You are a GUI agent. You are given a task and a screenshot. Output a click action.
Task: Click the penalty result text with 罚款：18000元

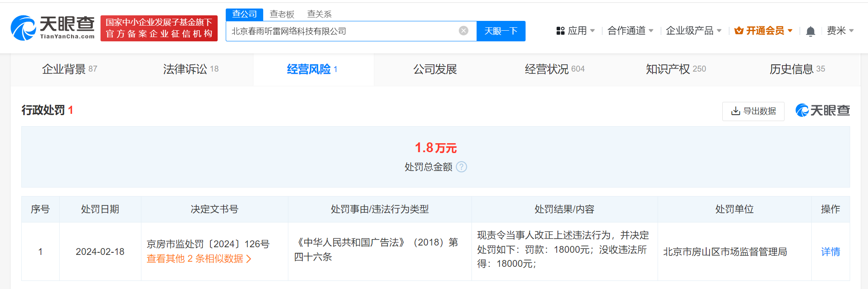[x=563, y=249]
